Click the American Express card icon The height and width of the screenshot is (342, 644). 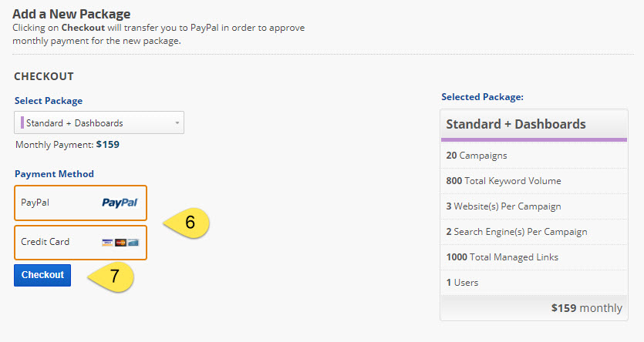click(132, 242)
